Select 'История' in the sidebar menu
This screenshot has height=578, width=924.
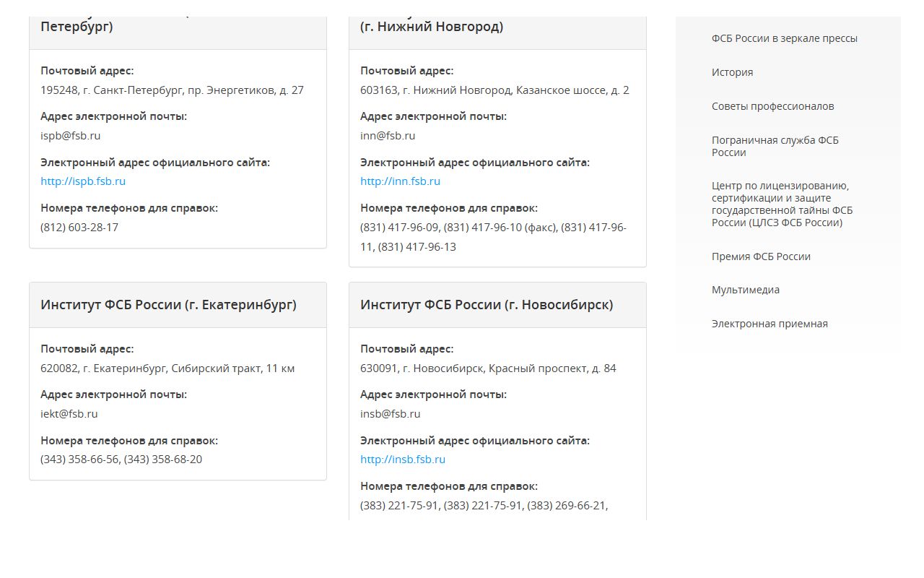pos(732,72)
